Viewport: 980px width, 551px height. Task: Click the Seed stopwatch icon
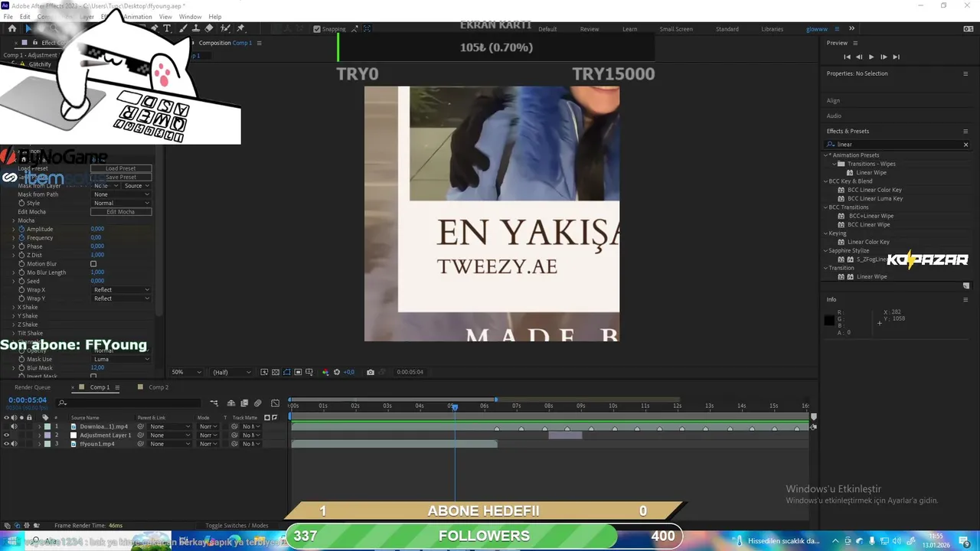[21, 281]
